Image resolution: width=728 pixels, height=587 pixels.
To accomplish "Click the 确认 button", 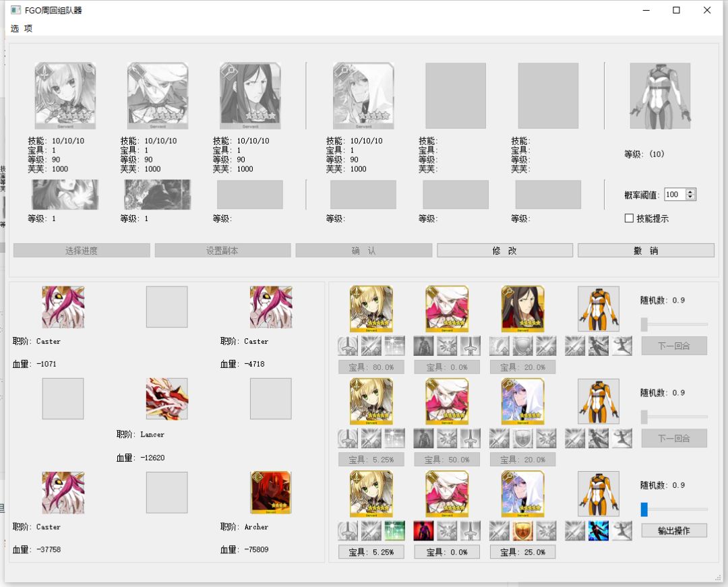I will pos(364,251).
